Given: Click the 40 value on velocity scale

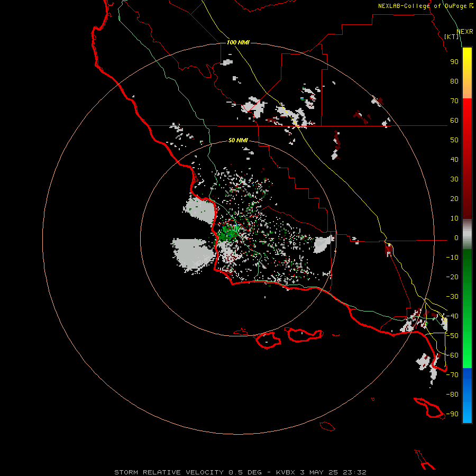Looking at the screenshot, I should coord(454,159).
